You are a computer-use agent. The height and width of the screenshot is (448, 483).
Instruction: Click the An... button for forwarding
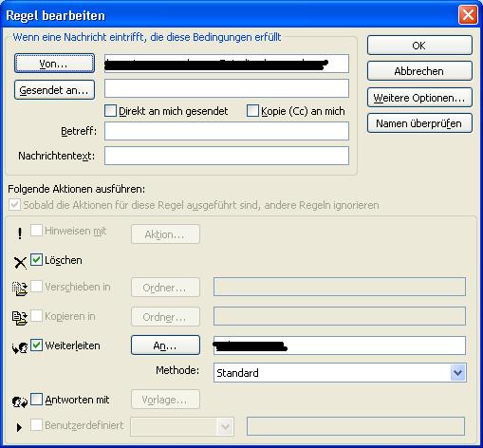point(165,345)
